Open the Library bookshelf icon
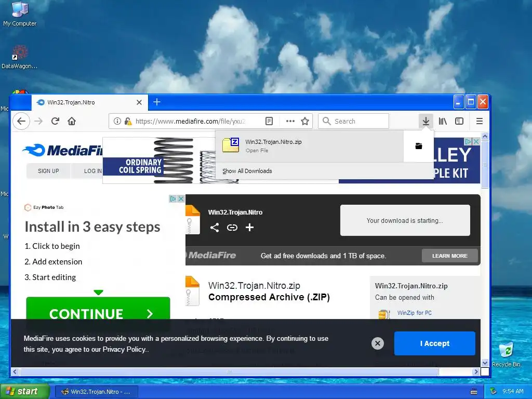The image size is (532, 399). [x=443, y=121]
